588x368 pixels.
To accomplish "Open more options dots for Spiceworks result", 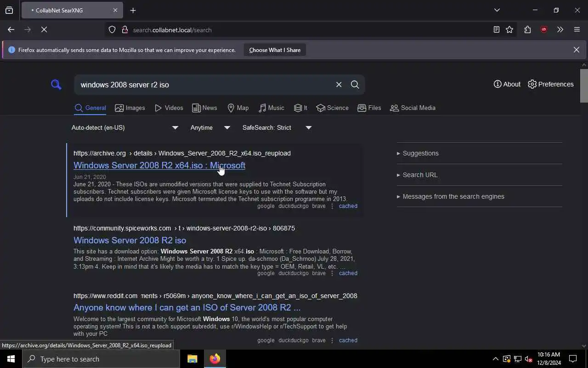I will (332, 273).
